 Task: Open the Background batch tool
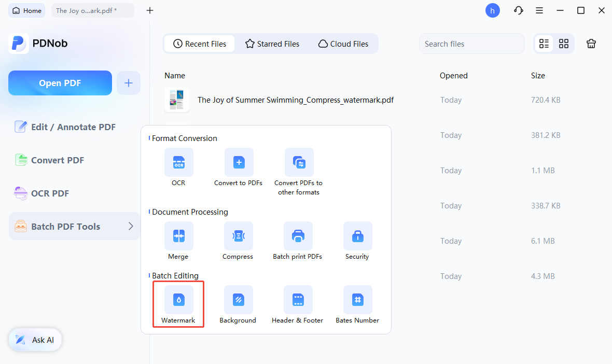(238, 300)
